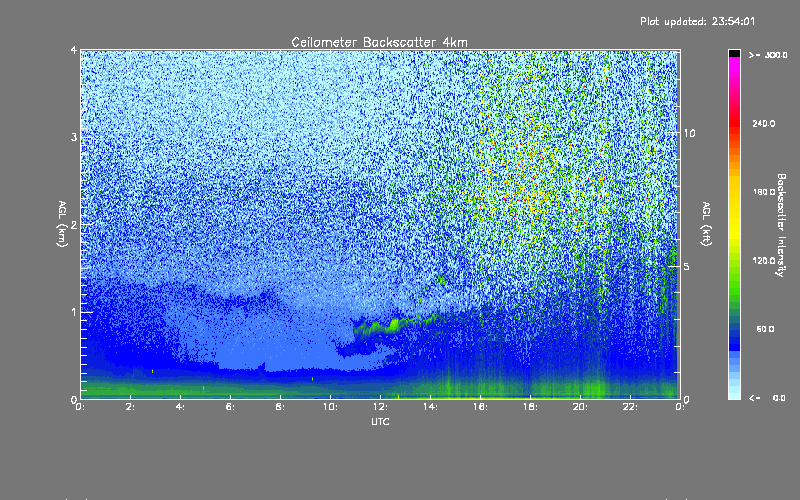Click the '2:' hour label on the time axis

pos(130,407)
